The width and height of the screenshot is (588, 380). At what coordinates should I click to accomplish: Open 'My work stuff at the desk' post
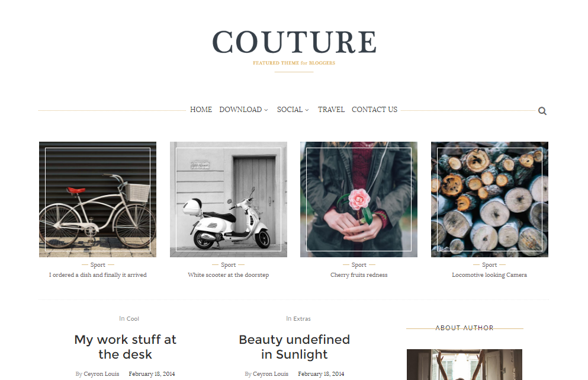tap(126, 347)
